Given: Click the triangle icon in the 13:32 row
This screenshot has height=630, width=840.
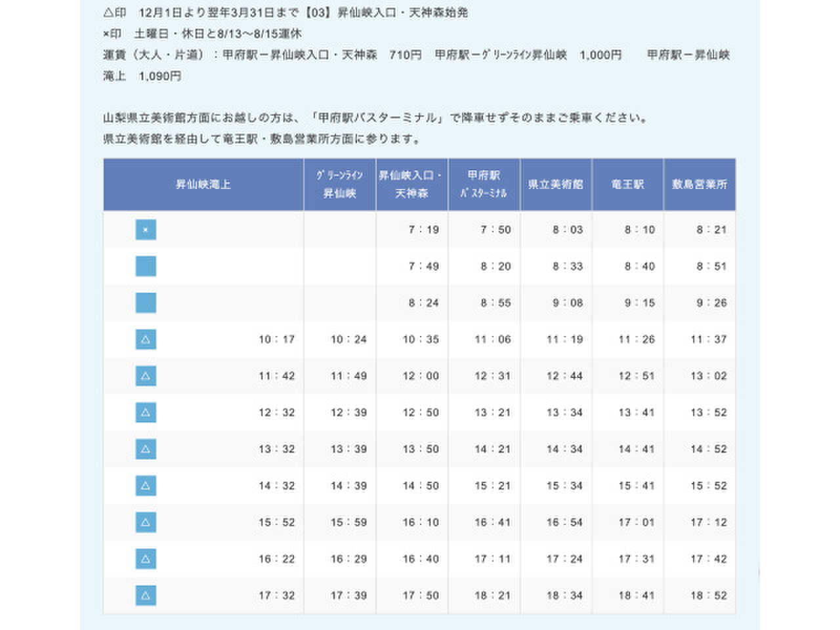Looking at the screenshot, I should coord(146,450).
